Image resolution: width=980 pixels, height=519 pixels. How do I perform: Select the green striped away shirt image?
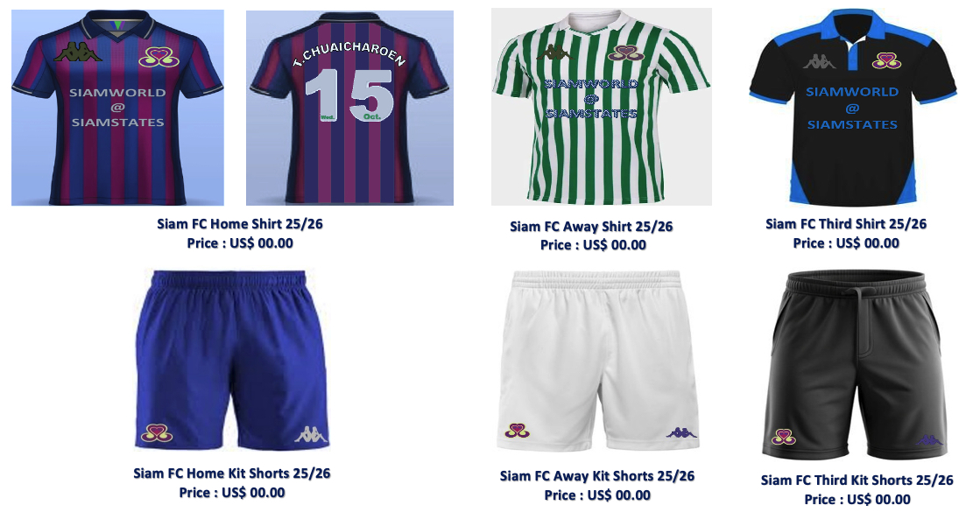[x=602, y=107]
